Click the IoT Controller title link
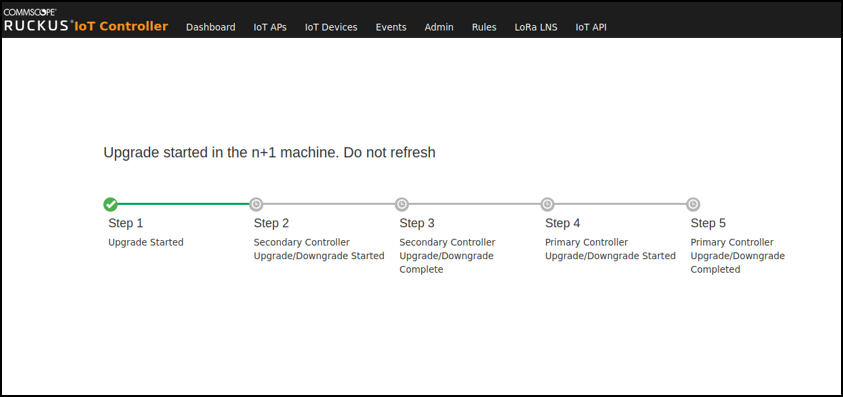This screenshot has height=397, width=843. 121,26
